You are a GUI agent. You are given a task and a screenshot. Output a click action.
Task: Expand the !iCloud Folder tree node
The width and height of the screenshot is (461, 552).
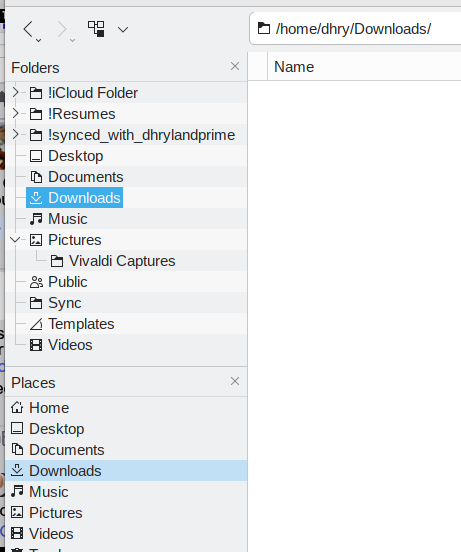[15, 93]
